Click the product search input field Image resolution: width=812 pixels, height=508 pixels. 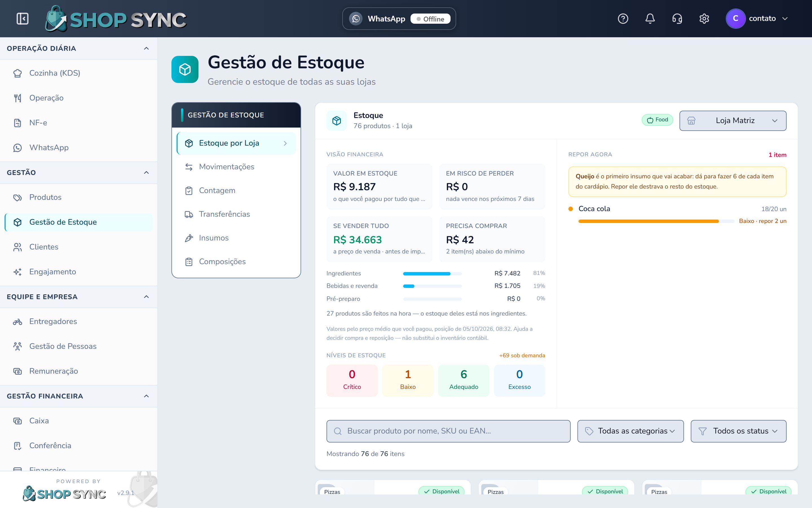pyautogui.click(x=448, y=431)
